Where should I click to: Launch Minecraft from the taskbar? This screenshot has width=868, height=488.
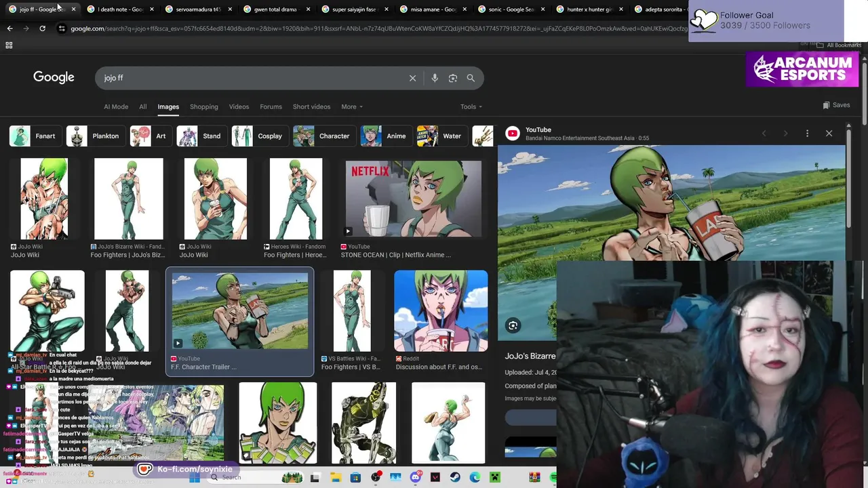(x=495, y=477)
